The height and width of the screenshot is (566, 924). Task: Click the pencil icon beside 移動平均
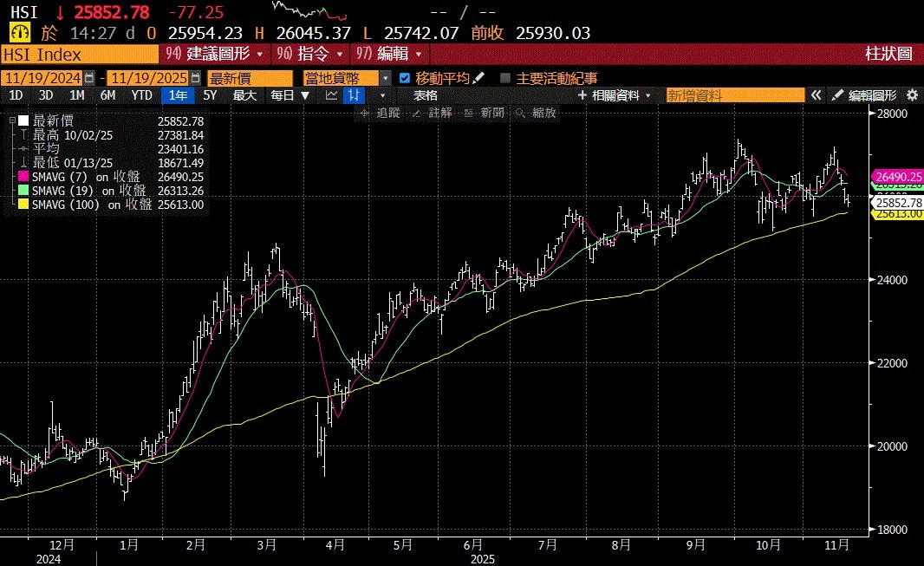coord(479,78)
